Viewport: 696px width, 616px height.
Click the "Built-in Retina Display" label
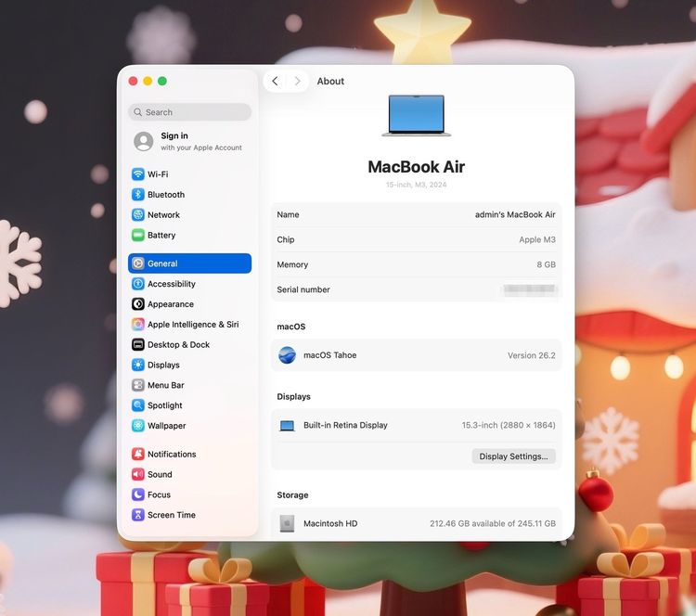[345, 425]
